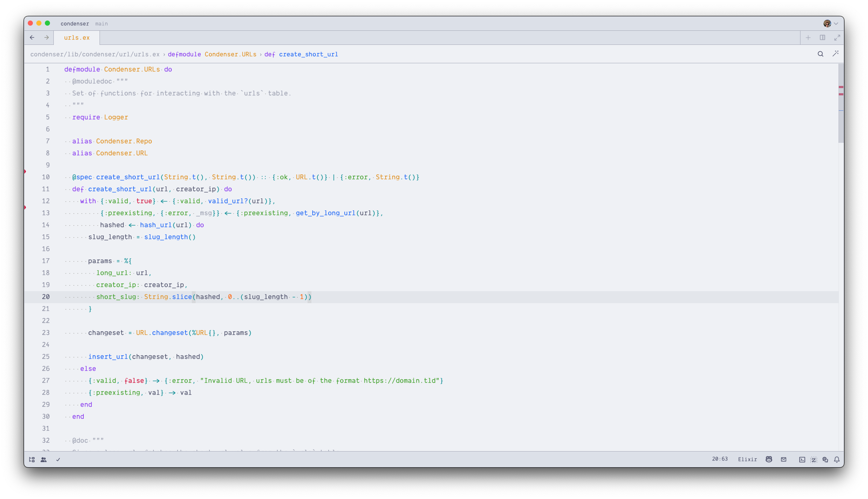This screenshot has height=499, width=868.
Task: Select the urls.ex tab
Action: pyautogui.click(x=77, y=38)
